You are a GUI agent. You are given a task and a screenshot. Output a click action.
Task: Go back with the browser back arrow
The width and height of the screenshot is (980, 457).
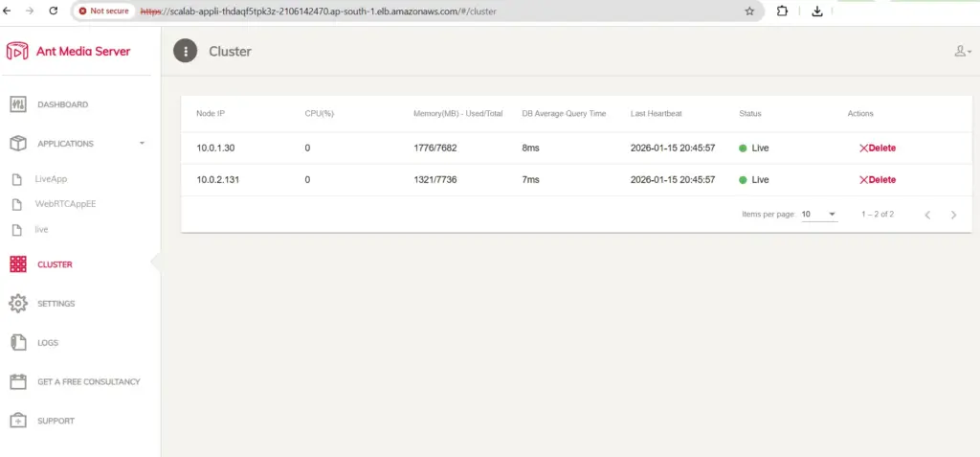8,11
